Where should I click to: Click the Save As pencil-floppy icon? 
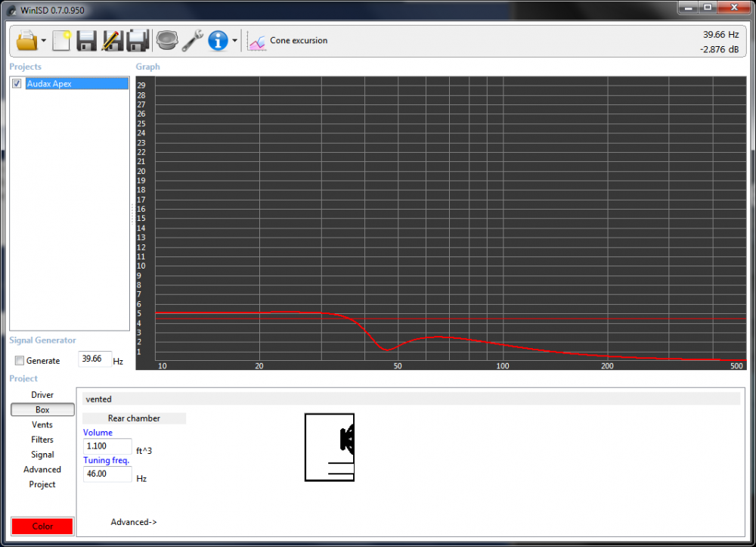click(x=112, y=40)
